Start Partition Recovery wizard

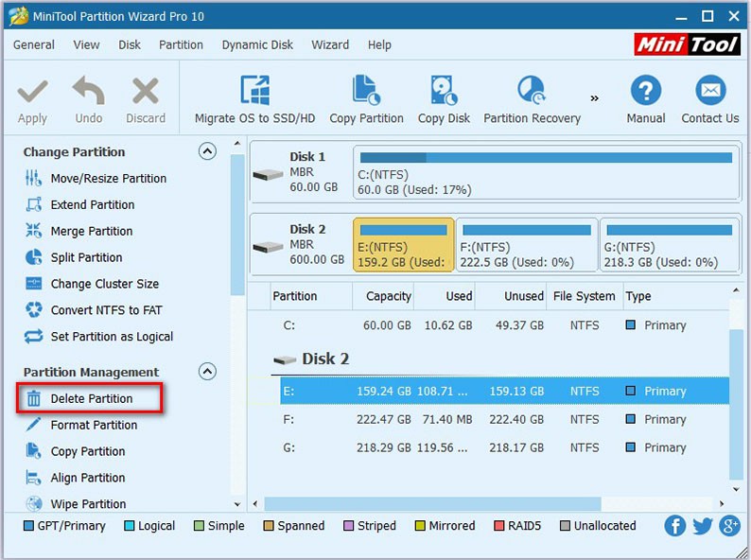click(x=532, y=99)
